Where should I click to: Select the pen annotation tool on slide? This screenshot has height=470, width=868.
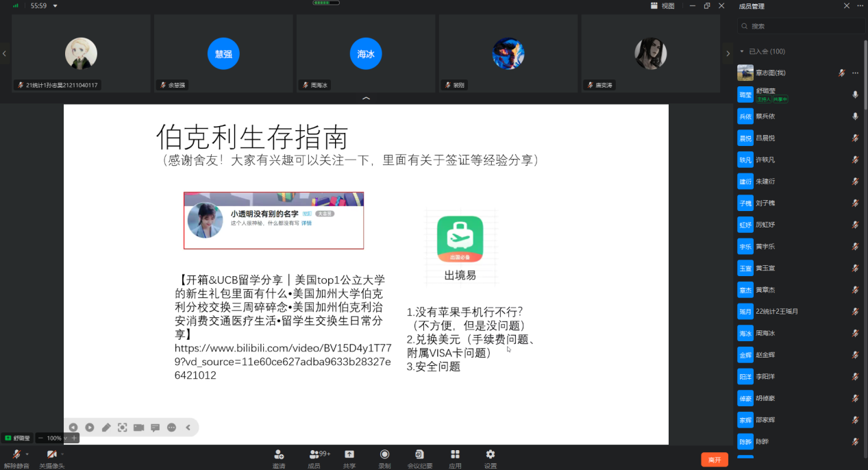click(x=106, y=428)
